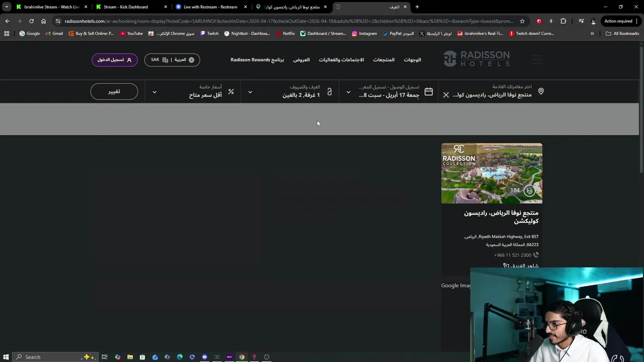Click the red extension icon in toolbar
644x362 pixels.
(x=539, y=21)
